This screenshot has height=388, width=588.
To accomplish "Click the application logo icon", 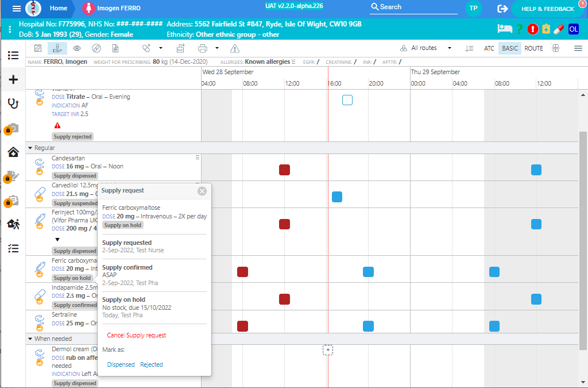I will pos(33,8).
